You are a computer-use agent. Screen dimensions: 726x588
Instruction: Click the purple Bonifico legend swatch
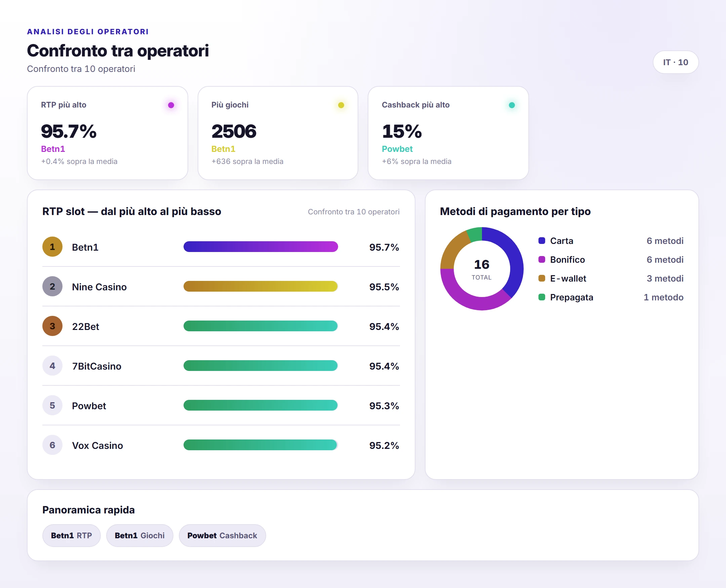[542, 259]
